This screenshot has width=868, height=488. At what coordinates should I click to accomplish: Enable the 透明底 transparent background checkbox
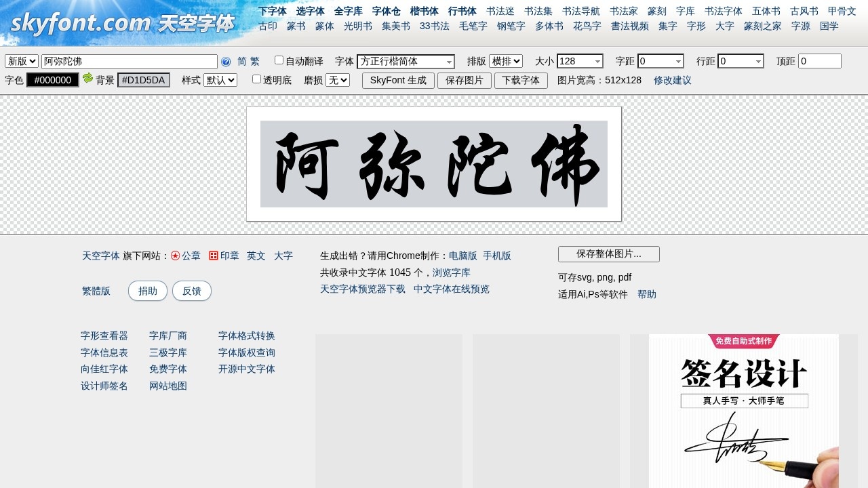tap(256, 79)
